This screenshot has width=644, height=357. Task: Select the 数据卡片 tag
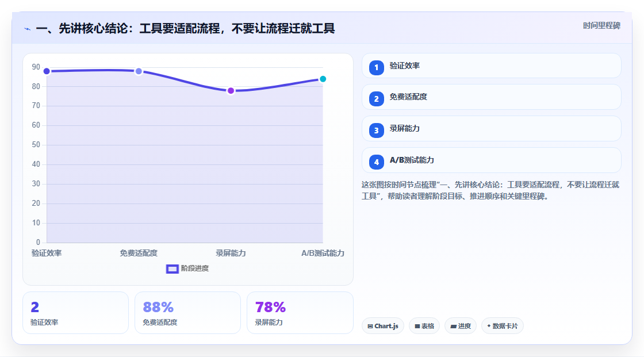click(503, 326)
